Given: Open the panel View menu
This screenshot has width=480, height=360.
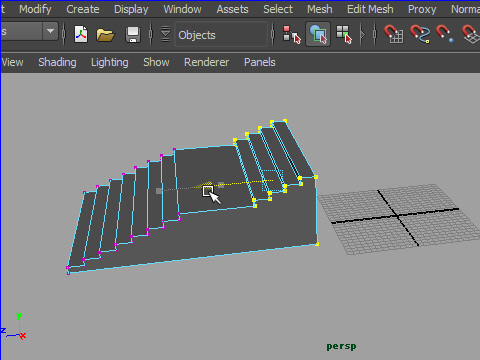Looking at the screenshot, I should 12,62.
